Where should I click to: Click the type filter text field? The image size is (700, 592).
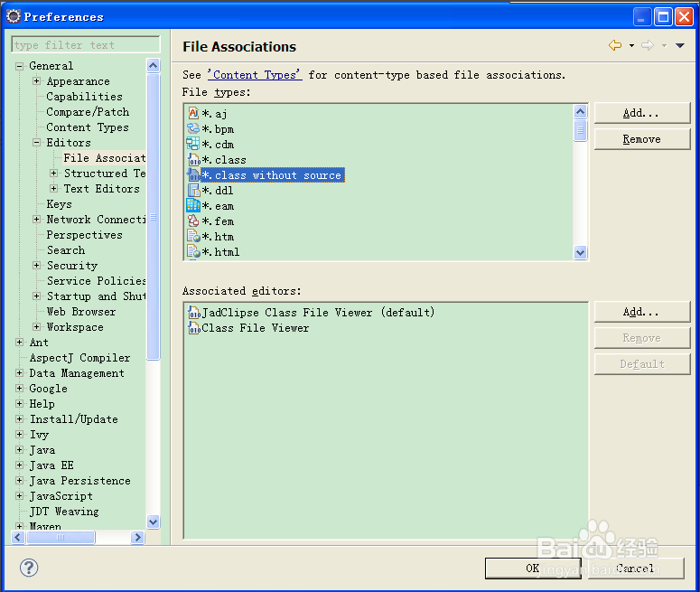click(x=85, y=44)
